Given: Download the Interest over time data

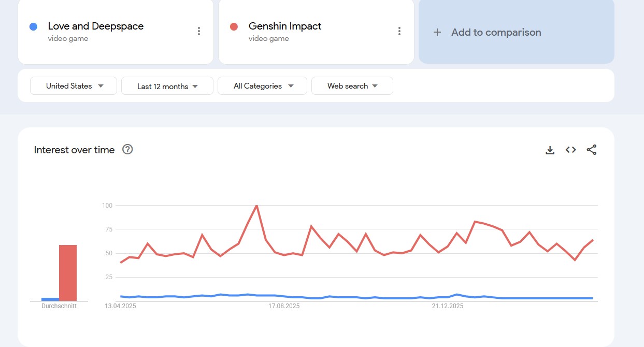Looking at the screenshot, I should [550, 150].
